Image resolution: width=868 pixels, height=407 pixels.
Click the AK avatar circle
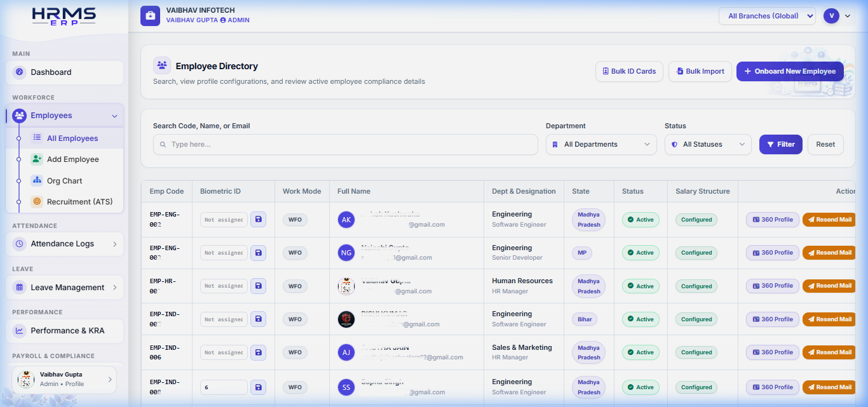click(346, 220)
